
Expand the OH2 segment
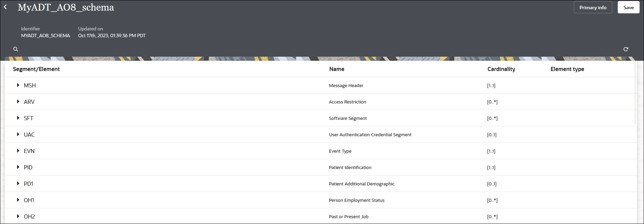18,216
